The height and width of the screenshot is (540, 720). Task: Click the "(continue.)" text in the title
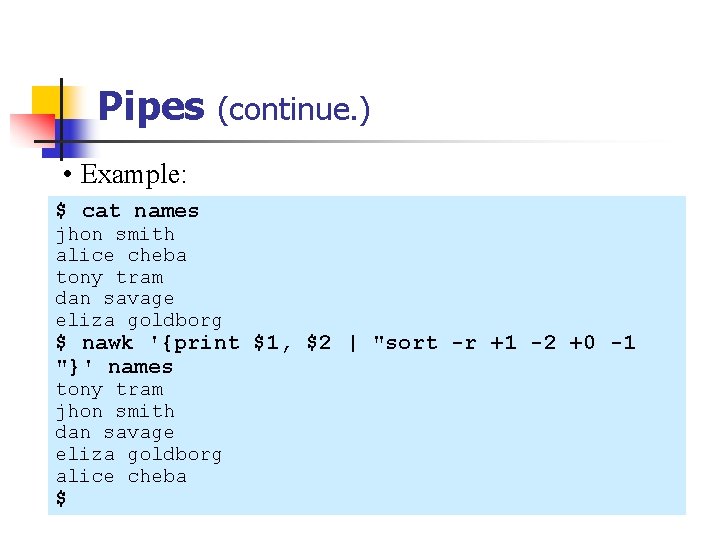293,108
